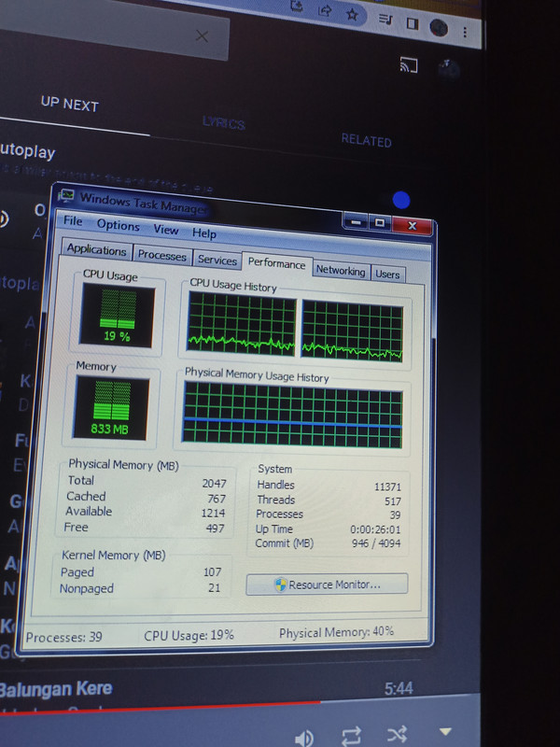Switch to the Networking tab

[x=341, y=271]
